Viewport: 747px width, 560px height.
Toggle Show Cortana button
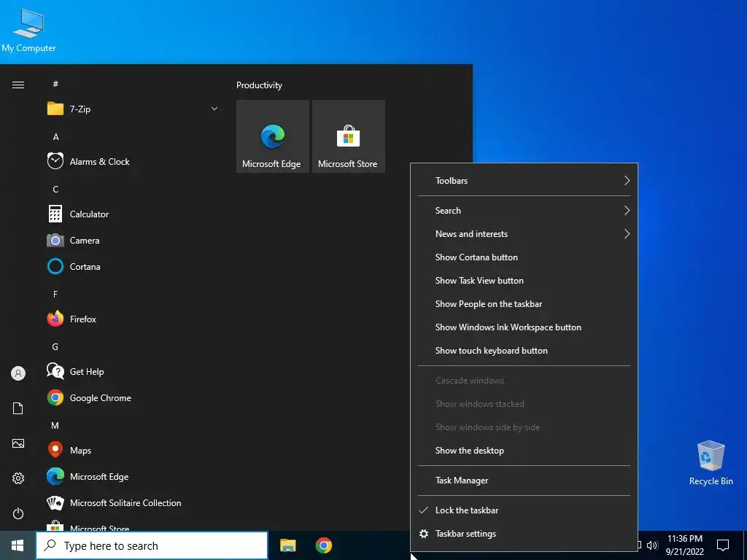coord(524,257)
